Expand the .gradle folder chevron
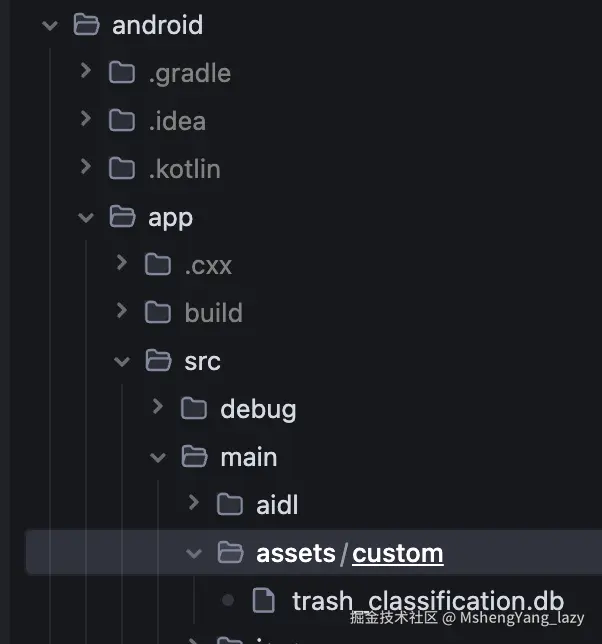 (x=86, y=72)
